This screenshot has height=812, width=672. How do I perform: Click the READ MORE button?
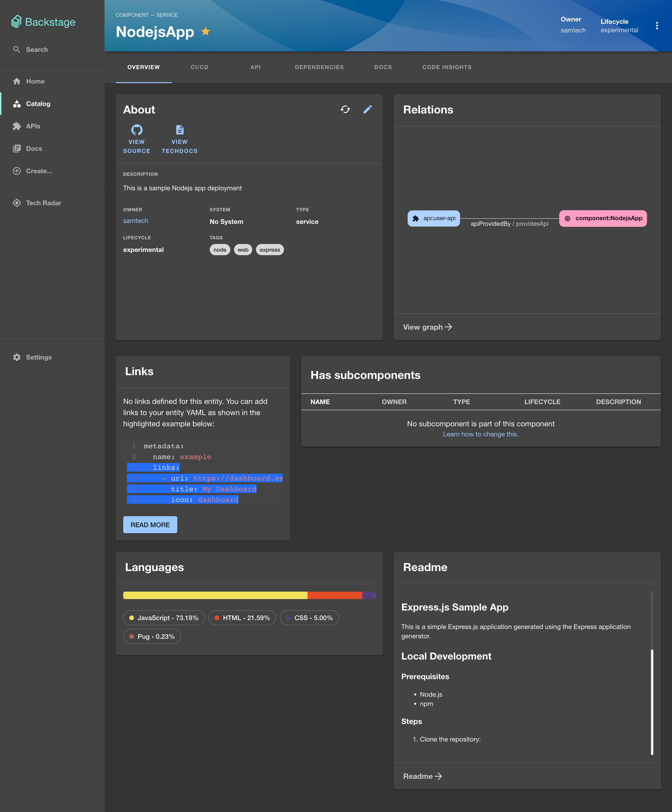[x=150, y=525]
